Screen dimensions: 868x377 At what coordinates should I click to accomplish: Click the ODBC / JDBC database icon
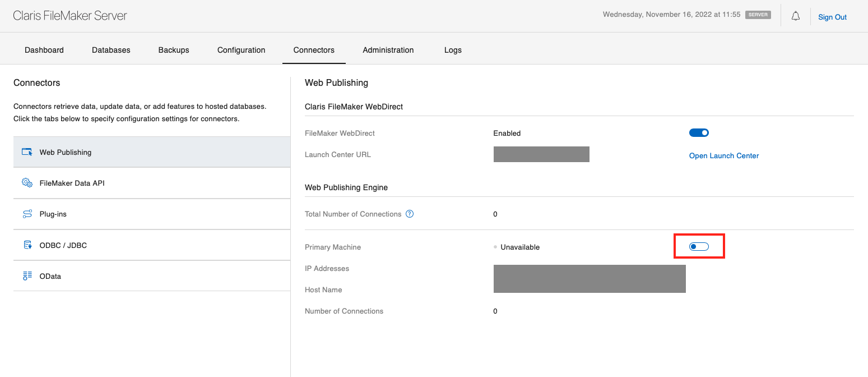[27, 245]
